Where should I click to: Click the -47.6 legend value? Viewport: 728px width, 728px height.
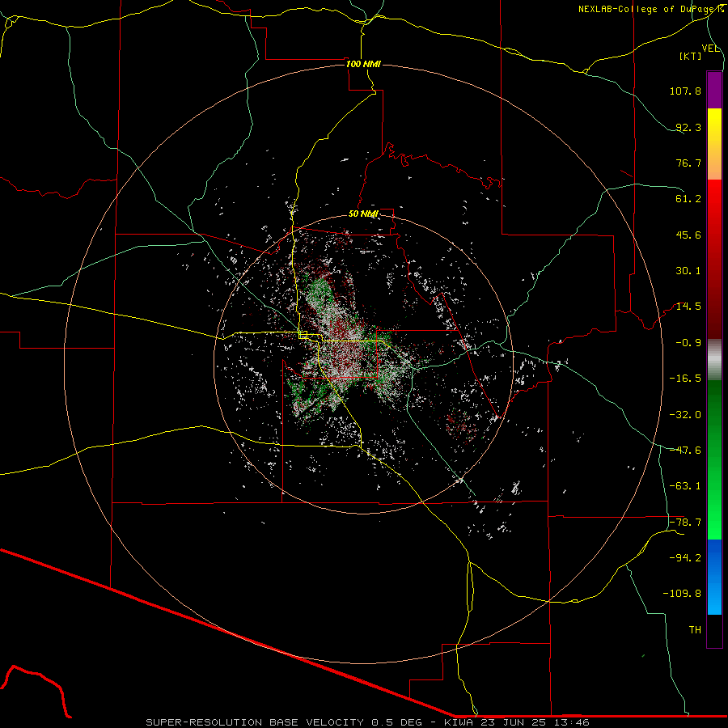coord(685,451)
